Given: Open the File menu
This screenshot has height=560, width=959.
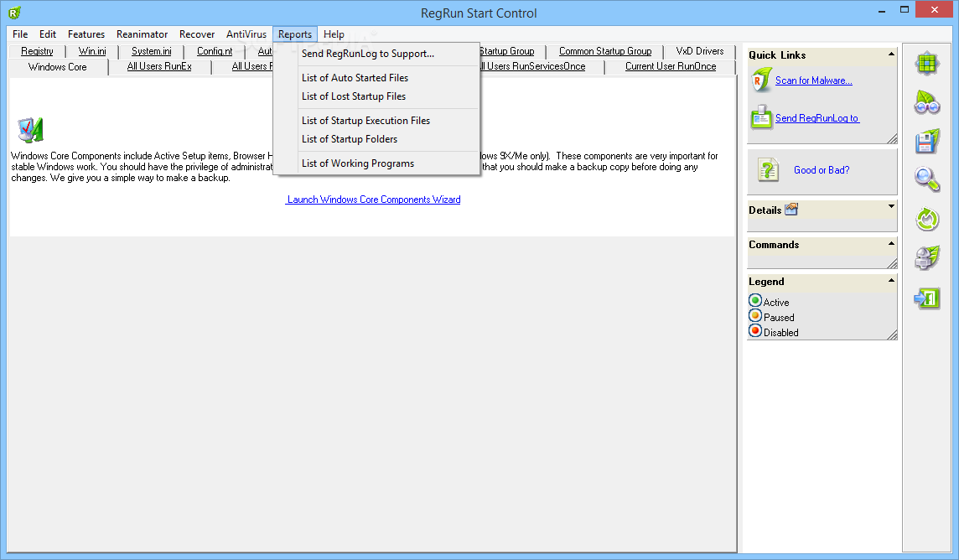Looking at the screenshot, I should tap(20, 34).
